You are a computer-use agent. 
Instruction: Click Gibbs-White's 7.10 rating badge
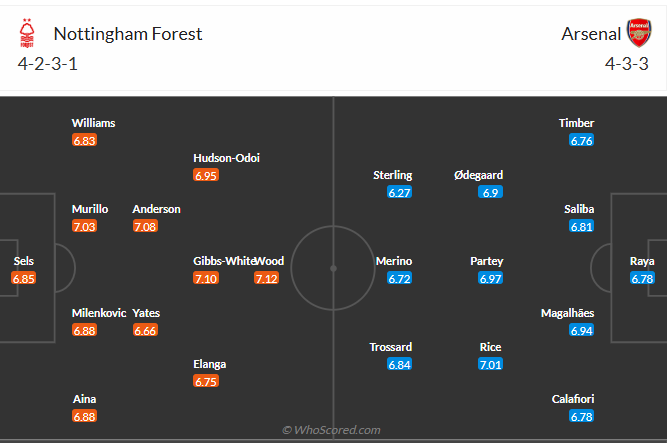(206, 278)
